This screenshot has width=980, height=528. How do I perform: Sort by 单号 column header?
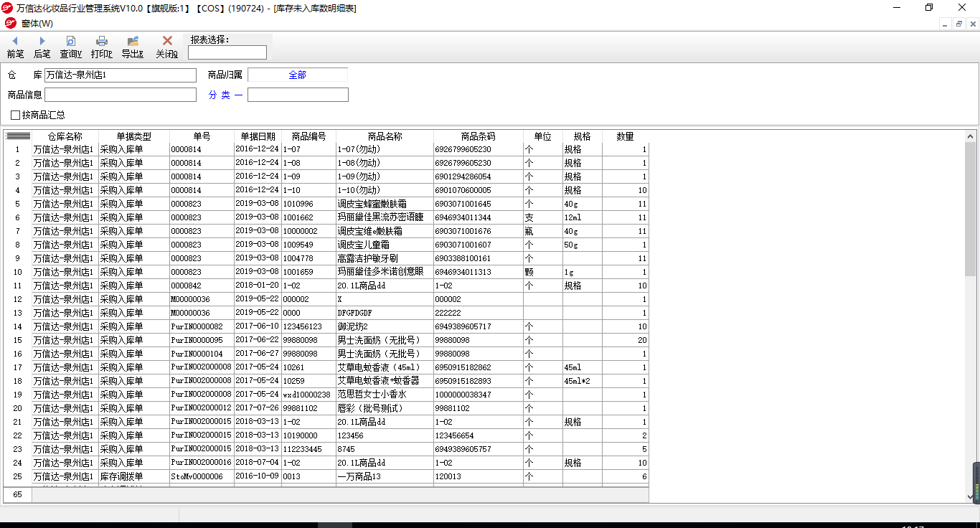[x=202, y=136]
